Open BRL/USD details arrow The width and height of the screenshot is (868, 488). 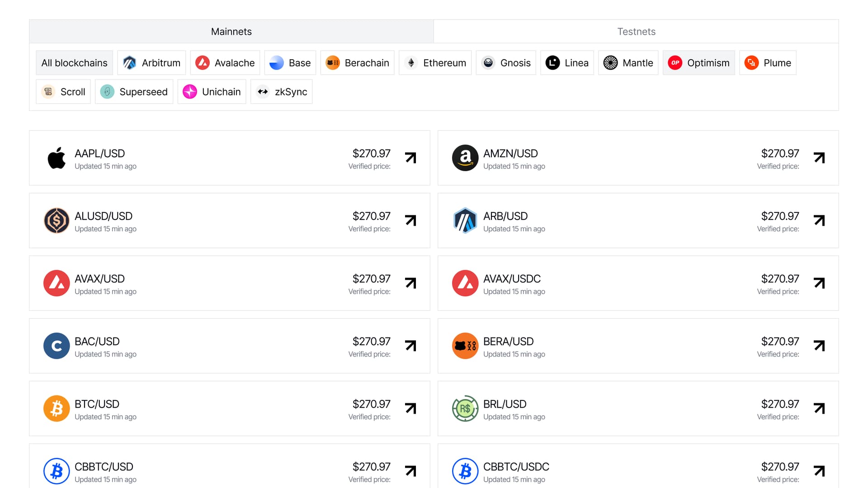point(819,408)
